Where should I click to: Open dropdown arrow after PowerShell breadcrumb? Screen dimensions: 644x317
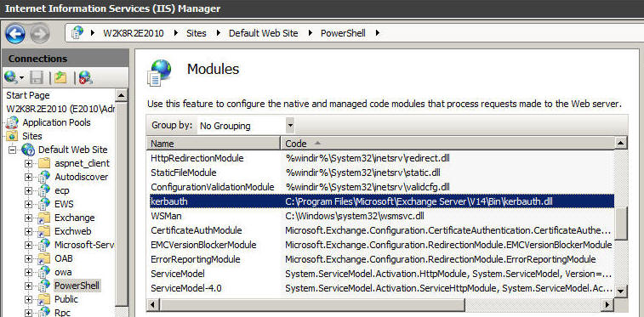(x=377, y=33)
